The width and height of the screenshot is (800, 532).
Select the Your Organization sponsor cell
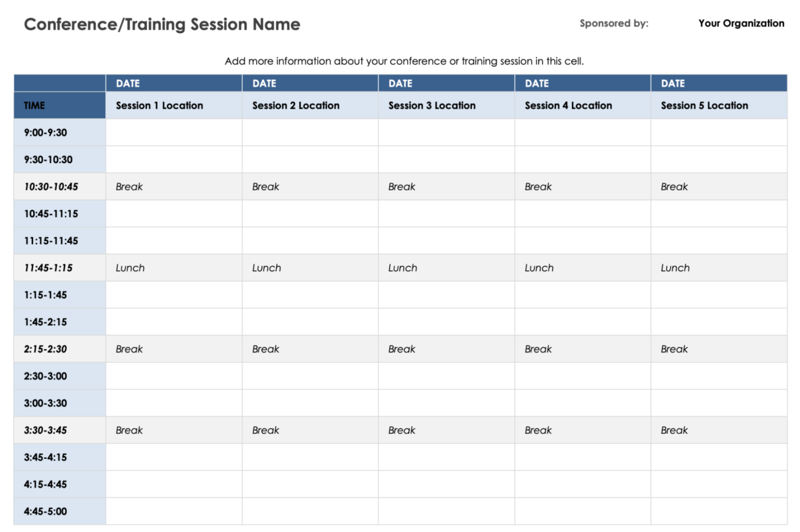pos(741,23)
